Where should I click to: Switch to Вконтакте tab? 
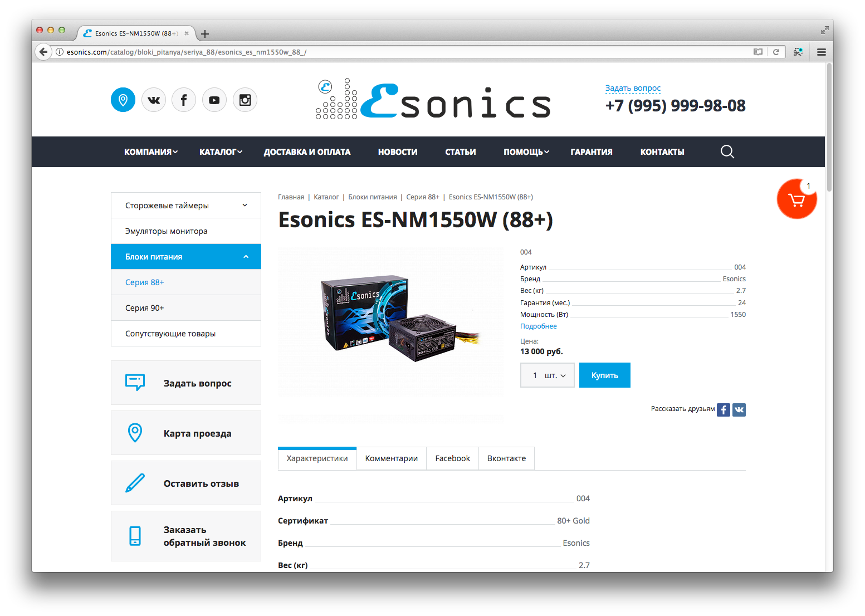pos(506,458)
